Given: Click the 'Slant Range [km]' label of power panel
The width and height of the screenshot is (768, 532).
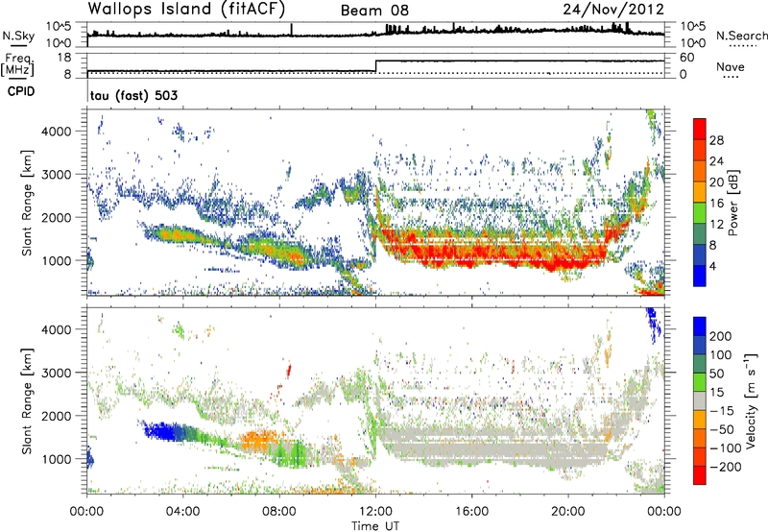Looking at the screenshot, I should click(27, 203).
